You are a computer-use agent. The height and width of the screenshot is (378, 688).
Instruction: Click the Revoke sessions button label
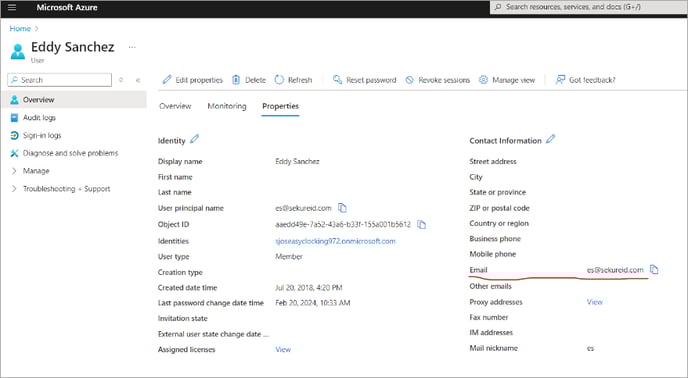444,80
